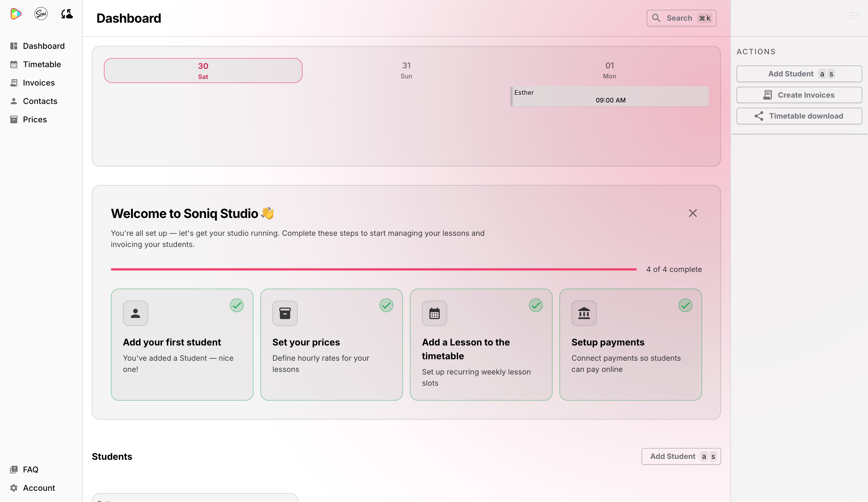Click the Dashboard grid icon in sidebar
This screenshot has width=868, height=502.
coord(14,46)
